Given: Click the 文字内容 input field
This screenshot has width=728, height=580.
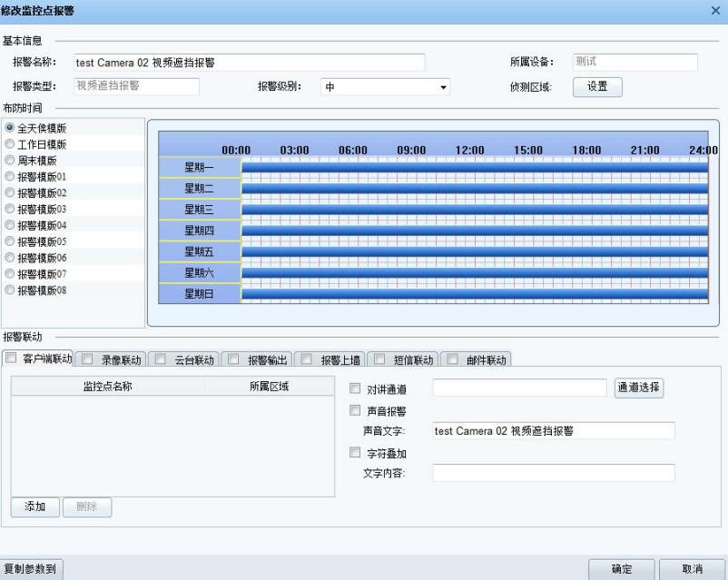Looking at the screenshot, I should click(x=553, y=473).
